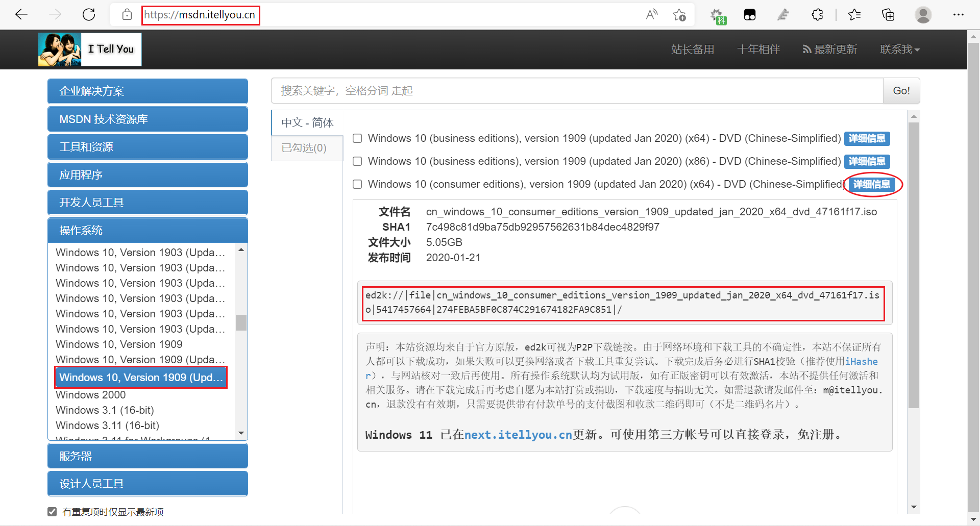980x526 pixels.
Task: Expand the 联系我 dropdown menu
Action: point(900,49)
